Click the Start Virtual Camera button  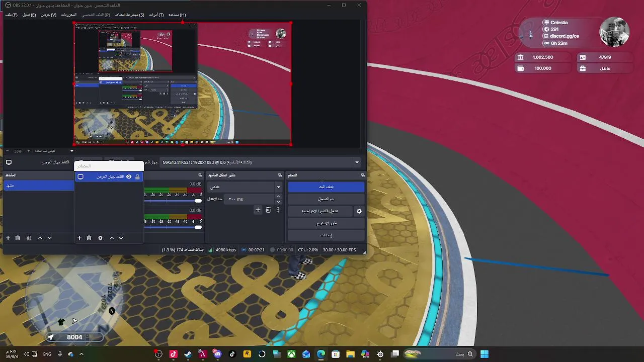click(320, 211)
